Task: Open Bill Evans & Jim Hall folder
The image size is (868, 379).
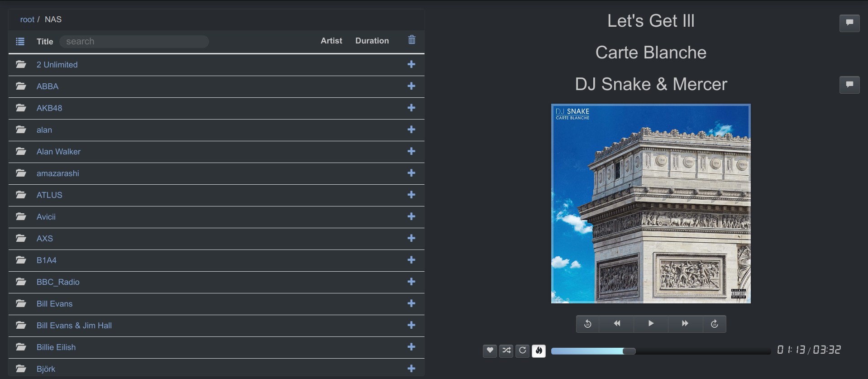Action: [x=74, y=326]
